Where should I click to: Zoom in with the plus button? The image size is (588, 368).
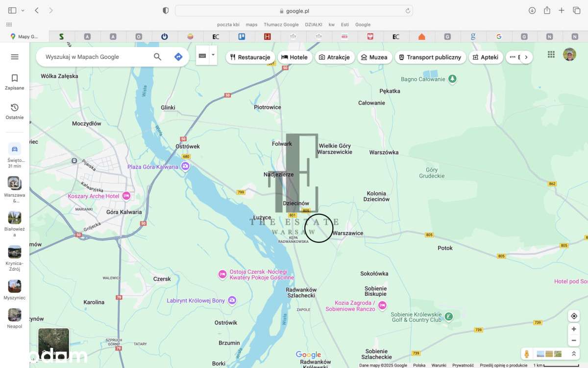tap(574, 329)
